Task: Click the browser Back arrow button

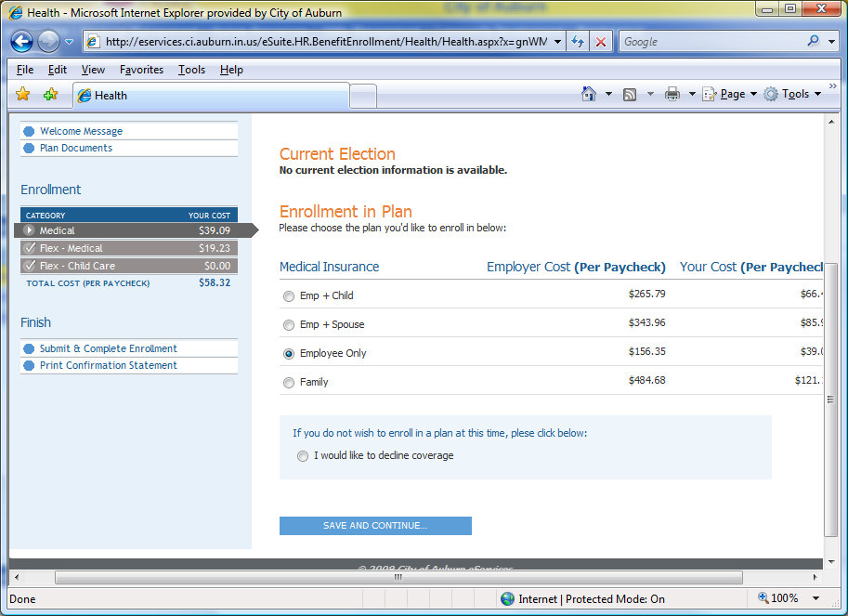Action: point(21,42)
